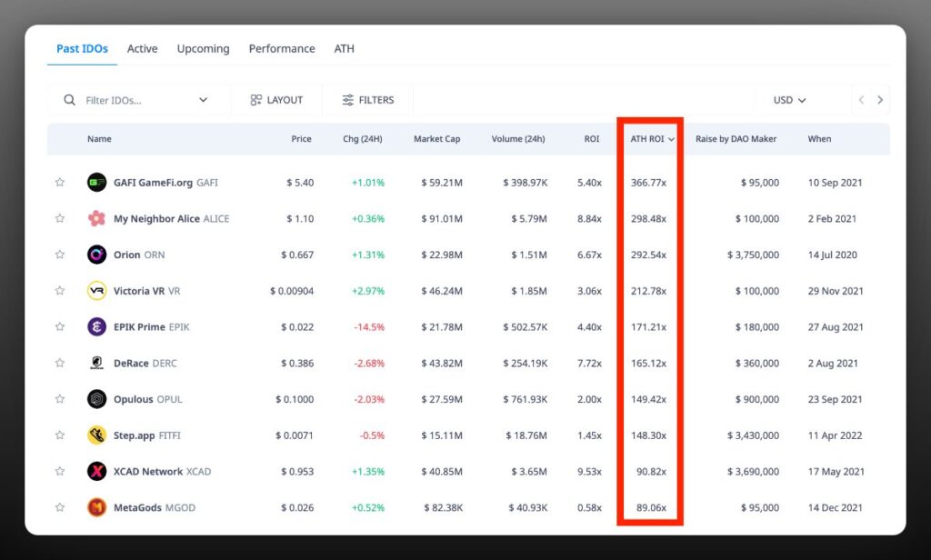Open the My Neighbor Alice project name
The width and height of the screenshot is (931, 560).
pos(156,218)
